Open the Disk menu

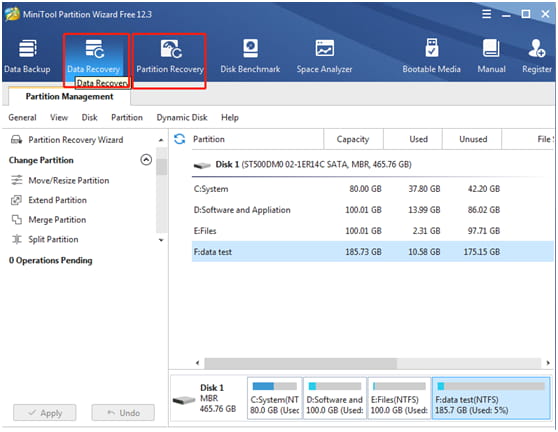pyautogui.click(x=89, y=117)
